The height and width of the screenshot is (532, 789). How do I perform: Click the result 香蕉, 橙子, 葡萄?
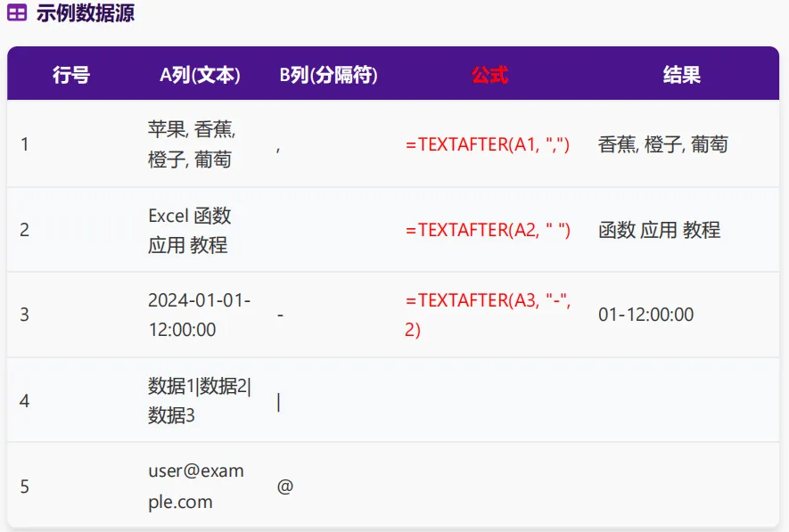coord(663,144)
